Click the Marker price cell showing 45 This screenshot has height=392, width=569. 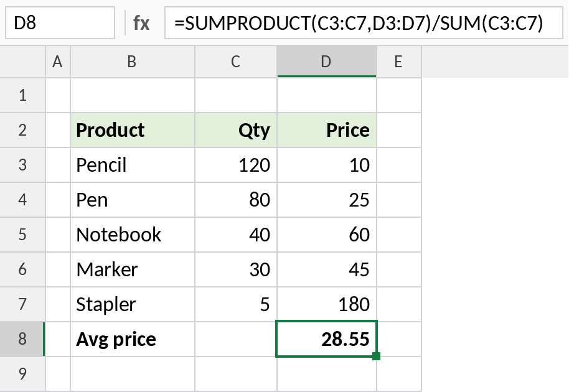(x=327, y=269)
